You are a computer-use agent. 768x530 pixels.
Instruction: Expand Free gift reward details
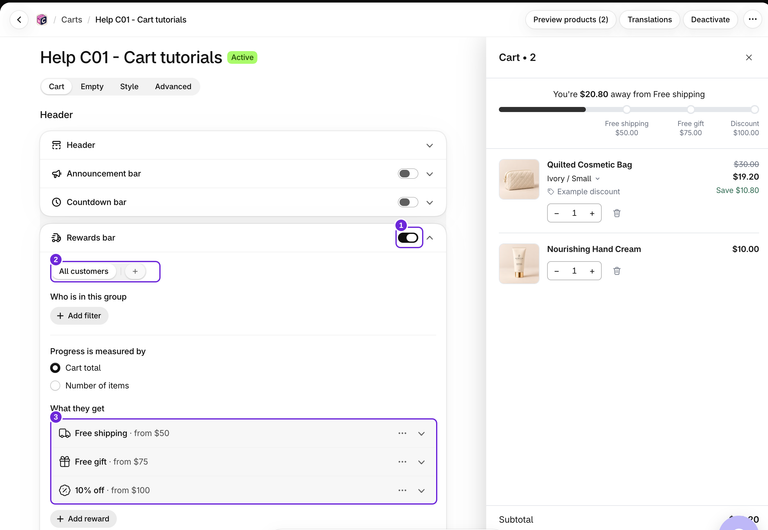[x=421, y=462]
